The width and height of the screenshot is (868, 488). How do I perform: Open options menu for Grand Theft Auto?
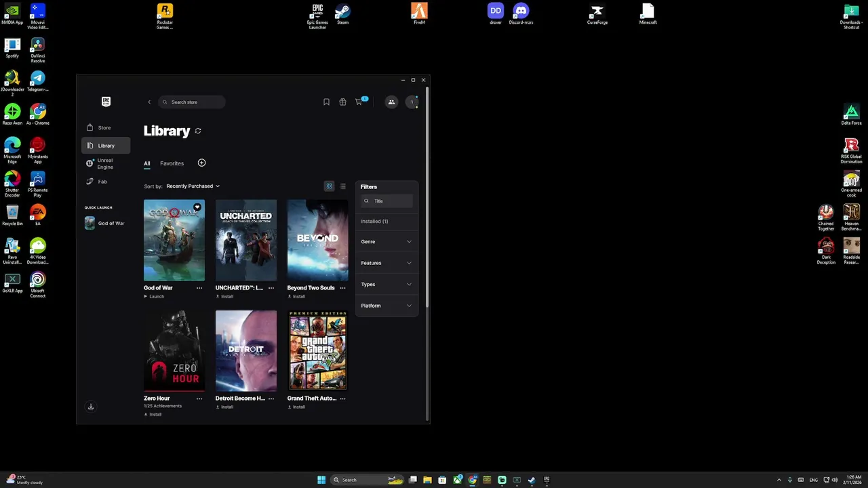342,399
